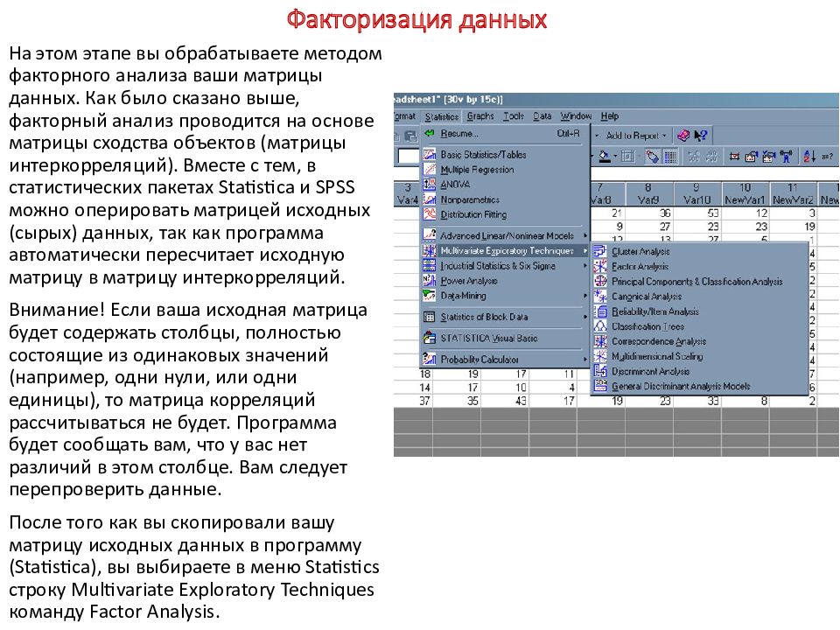Screen dimensions: 840x630
Task: Click the Multiple Regression menu icon
Action: 430,169
